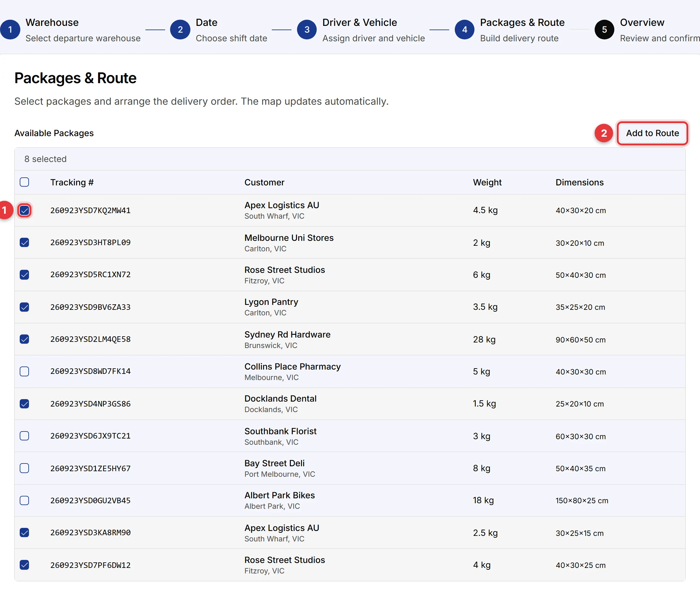This screenshot has width=700, height=595.
Task: Click tracking number 260923YSD0GU2VB45
Action: tap(90, 500)
